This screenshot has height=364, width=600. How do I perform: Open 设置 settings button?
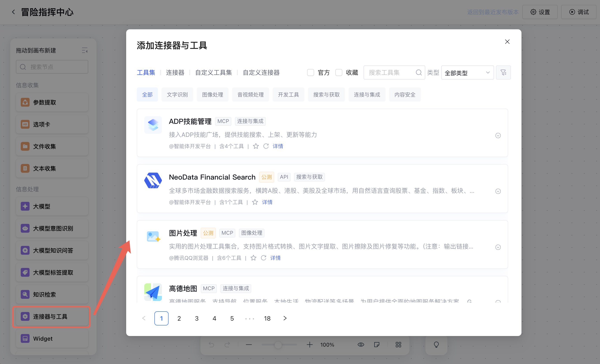(540, 12)
